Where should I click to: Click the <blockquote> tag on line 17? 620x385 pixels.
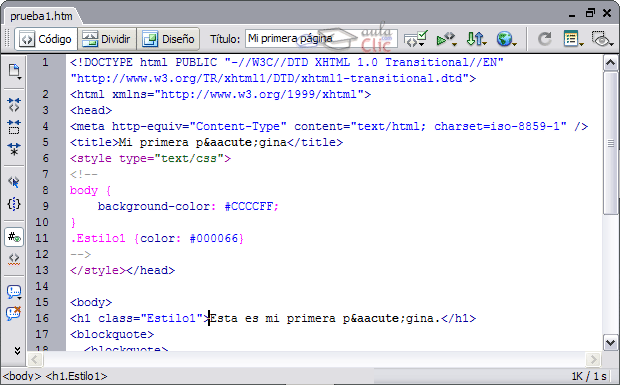tap(112, 334)
